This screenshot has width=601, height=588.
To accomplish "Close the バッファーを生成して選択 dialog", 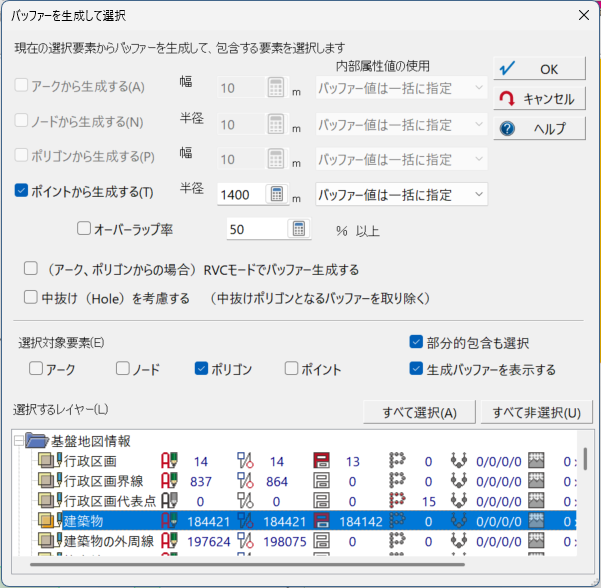I will pos(584,15).
